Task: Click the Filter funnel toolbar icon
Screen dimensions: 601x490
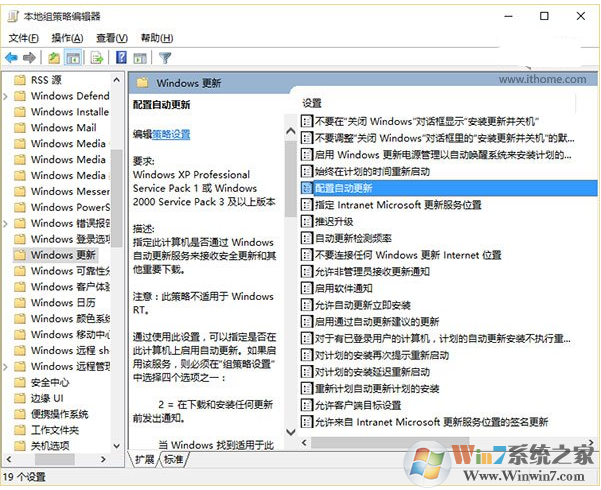Action: pyautogui.click(x=165, y=58)
